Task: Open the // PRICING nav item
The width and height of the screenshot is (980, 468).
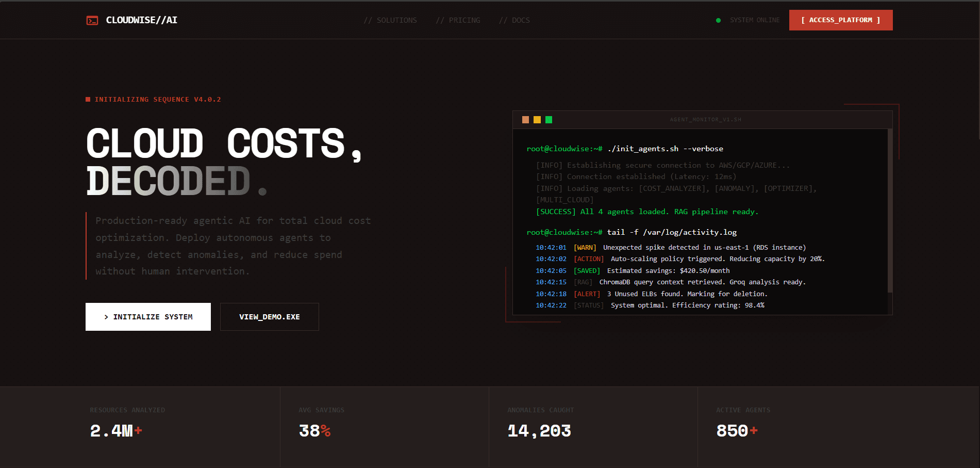Action: click(x=458, y=20)
